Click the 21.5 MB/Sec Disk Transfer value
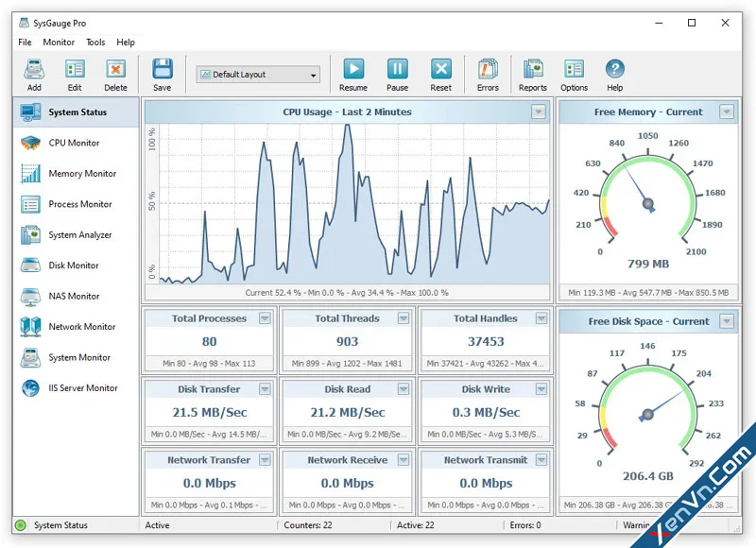Screen dimensions: 756x548 [209, 413]
